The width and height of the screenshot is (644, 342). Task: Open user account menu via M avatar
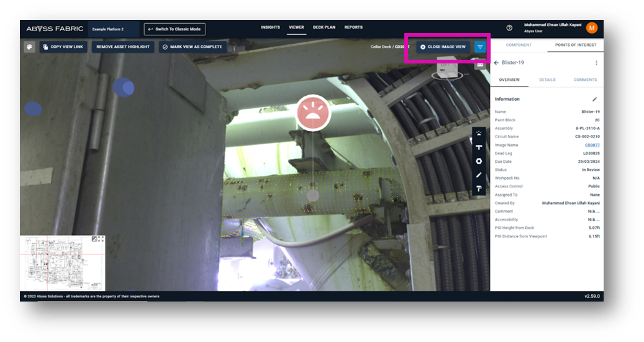[592, 28]
